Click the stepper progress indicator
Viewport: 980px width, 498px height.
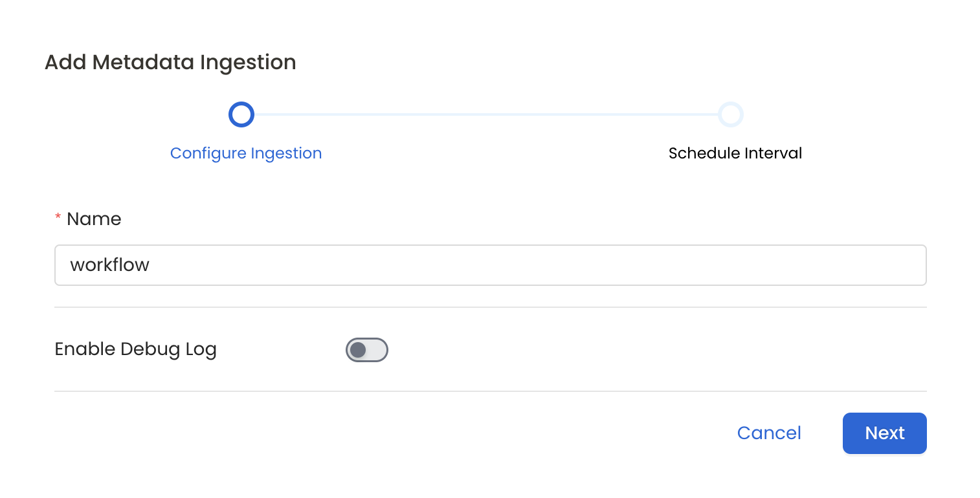pyautogui.click(x=485, y=114)
